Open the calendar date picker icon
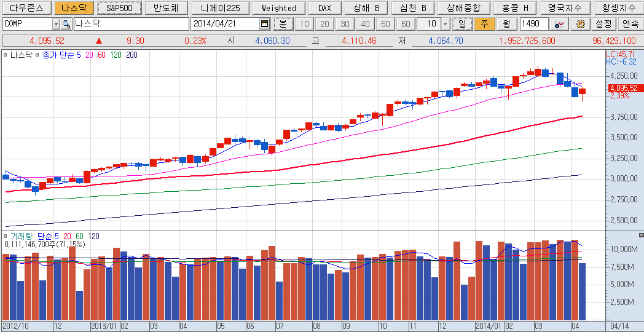The image size is (644, 332). [265, 24]
